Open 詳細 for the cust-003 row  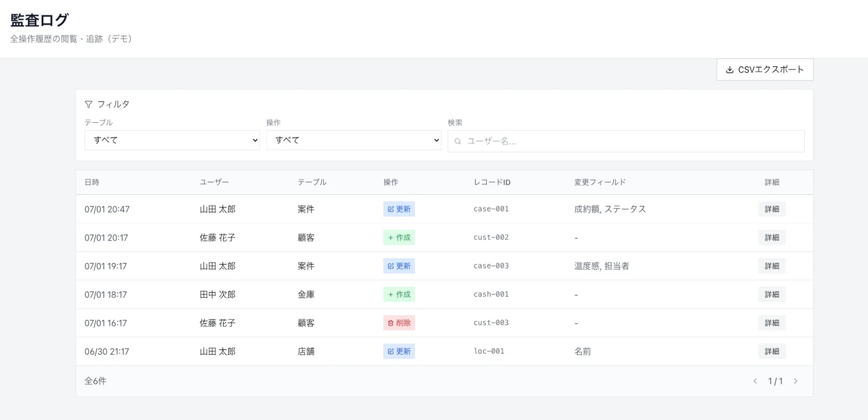tap(772, 322)
